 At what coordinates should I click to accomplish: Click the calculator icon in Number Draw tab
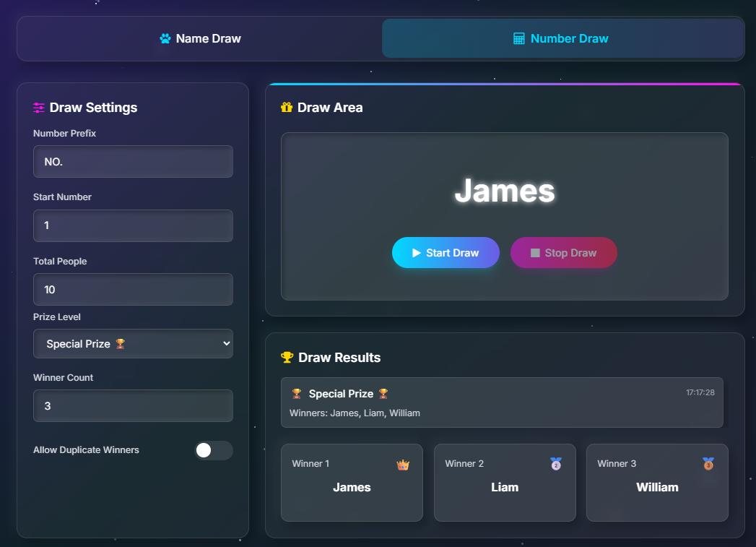tap(518, 39)
